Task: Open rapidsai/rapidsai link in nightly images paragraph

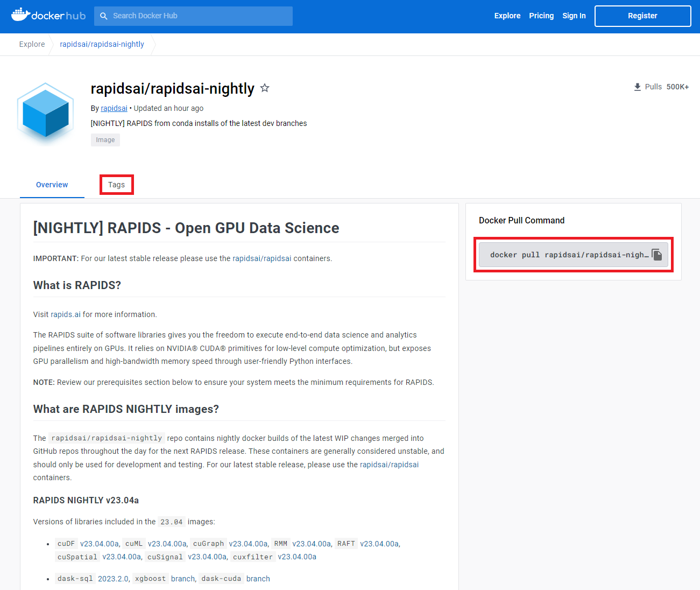Action: point(389,465)
